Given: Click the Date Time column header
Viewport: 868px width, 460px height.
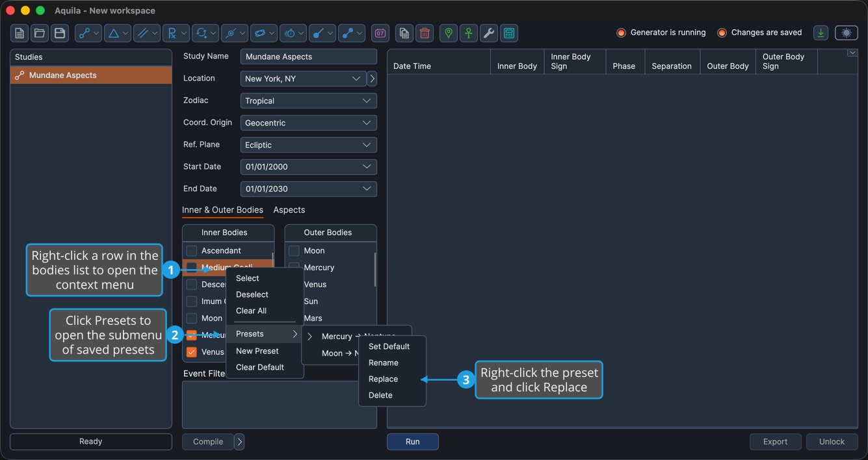Looking at the screenshot, I should [x=439, y=62].
